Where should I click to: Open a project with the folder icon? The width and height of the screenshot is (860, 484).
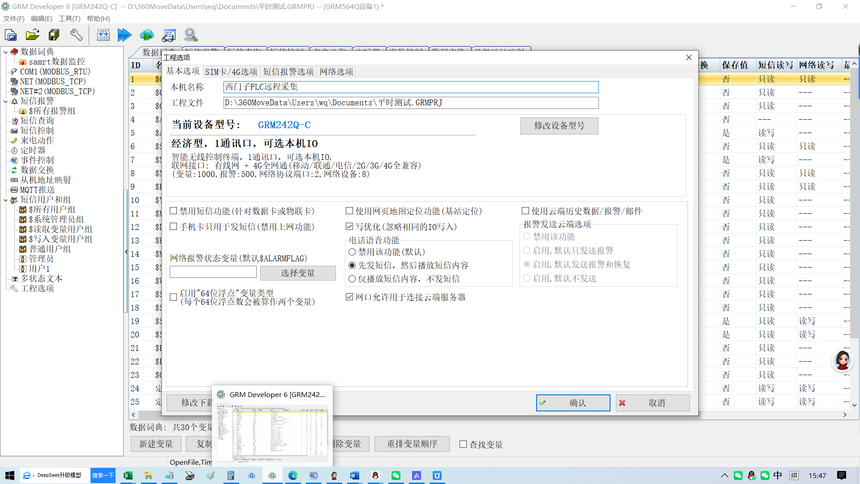[x=32, y=35]
